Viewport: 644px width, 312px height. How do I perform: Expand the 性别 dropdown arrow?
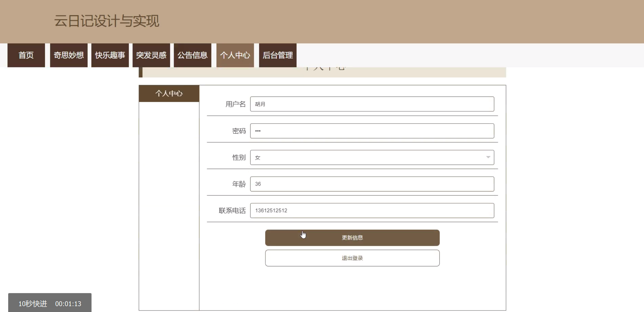(488, 157)
